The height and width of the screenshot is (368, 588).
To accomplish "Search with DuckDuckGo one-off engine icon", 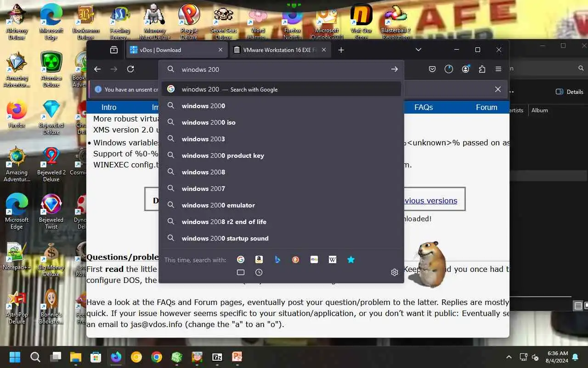I will pyautogui.click(x=296, y=260).
